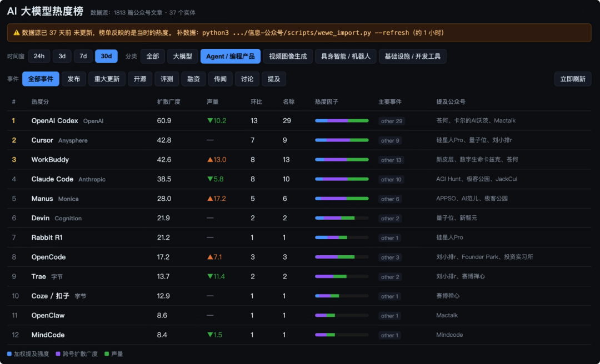Choose the Agent / 编程产品 category

(231, 56)
